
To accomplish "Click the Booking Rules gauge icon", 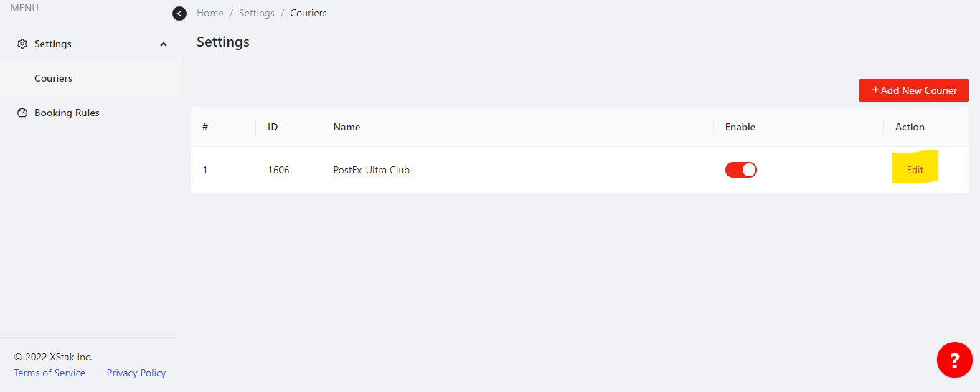I will (22, 113).
